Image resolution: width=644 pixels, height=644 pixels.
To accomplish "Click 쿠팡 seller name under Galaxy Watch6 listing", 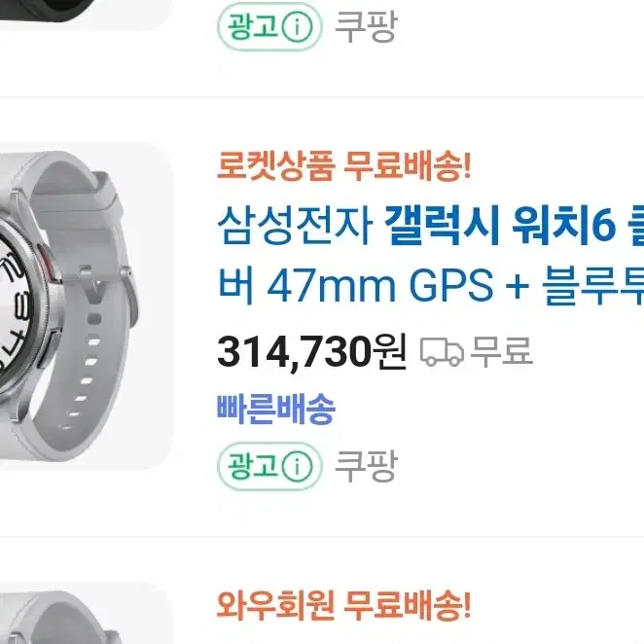I will click(x=366, y=466).
